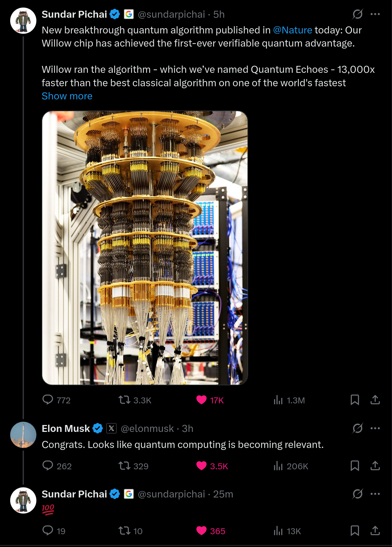Repost Elon Musk's Congrats reply
This screenshot has width=392, height=547.
125,466
